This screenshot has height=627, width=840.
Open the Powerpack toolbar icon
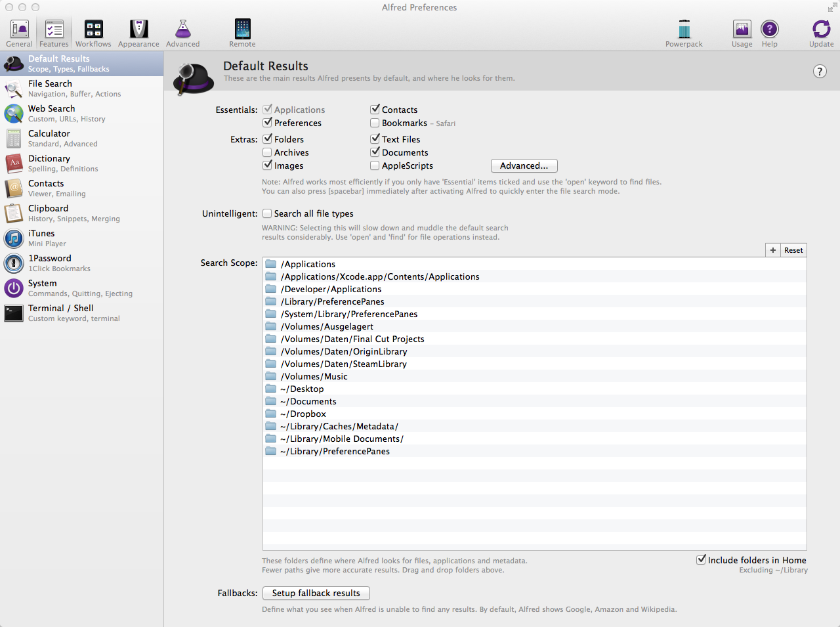coord(684,30)
